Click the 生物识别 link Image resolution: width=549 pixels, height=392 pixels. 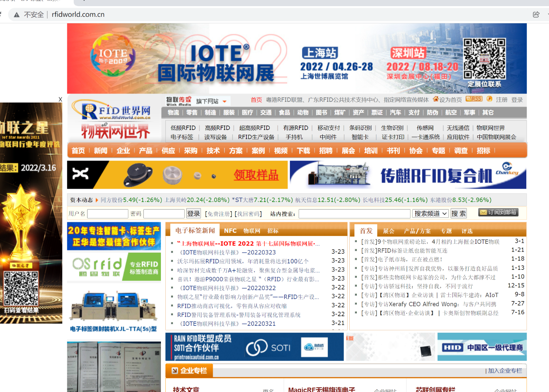(392, 128)
